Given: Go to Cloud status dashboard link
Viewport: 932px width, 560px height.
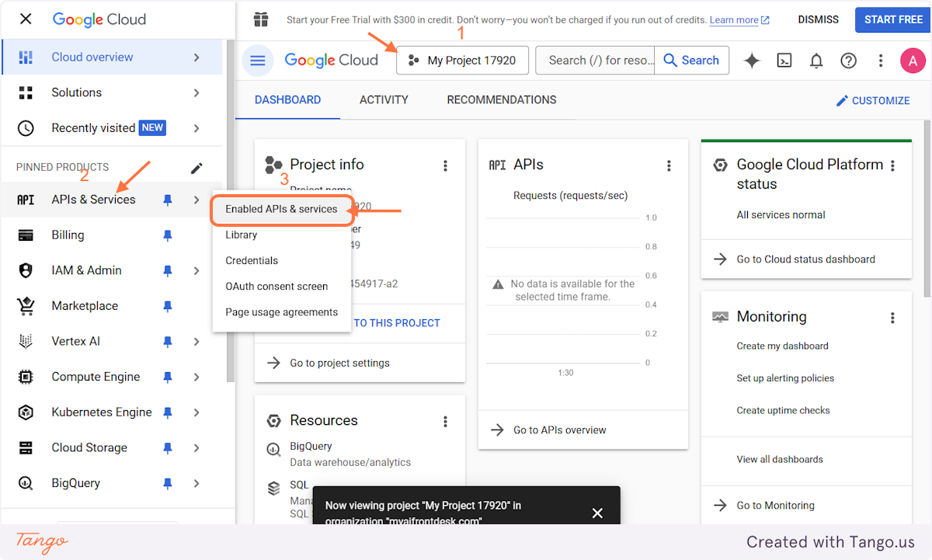Looking at the screenshot, I should coord(805,259).
